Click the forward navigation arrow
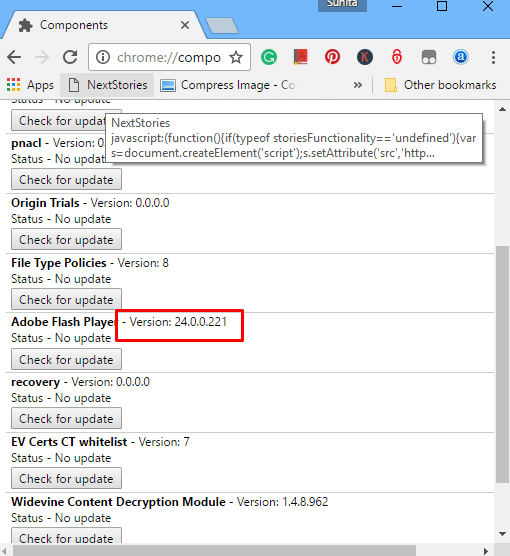 pyautogui.click(x=42, y=57)
